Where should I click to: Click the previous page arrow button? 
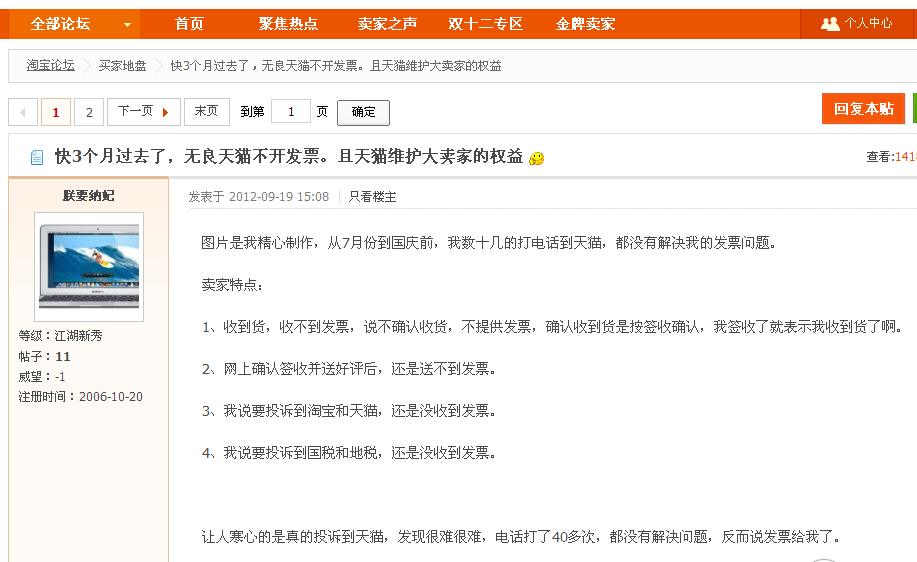[23, 112]
